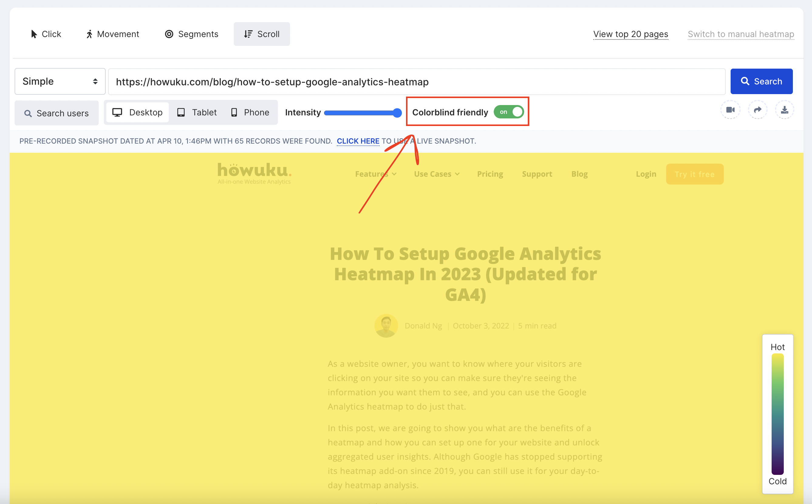The width and height of the screenshot is (812, 504).
Task: Click the download heatmap icon
Action: [784, 110]
